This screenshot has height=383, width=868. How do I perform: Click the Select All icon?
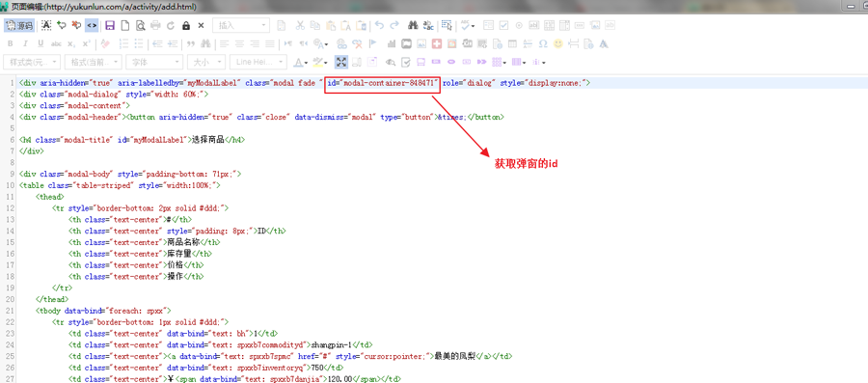[x=447, y=25]
